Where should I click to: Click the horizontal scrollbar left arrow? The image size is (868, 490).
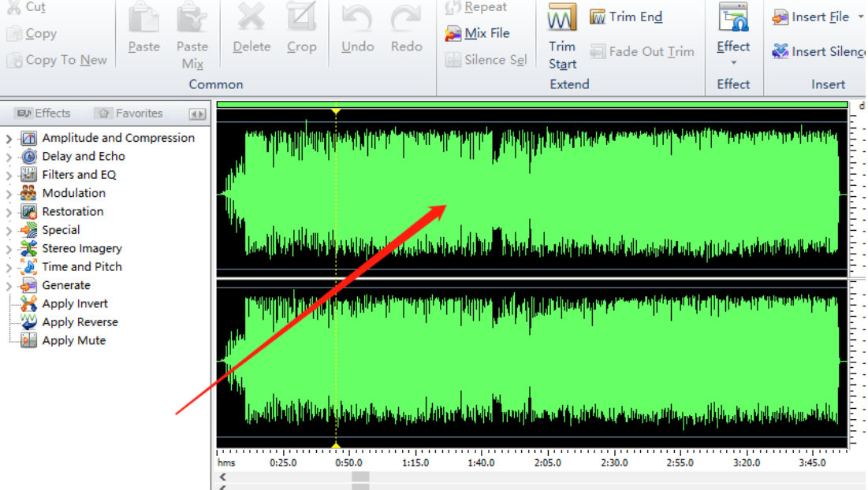pos(222,477)
